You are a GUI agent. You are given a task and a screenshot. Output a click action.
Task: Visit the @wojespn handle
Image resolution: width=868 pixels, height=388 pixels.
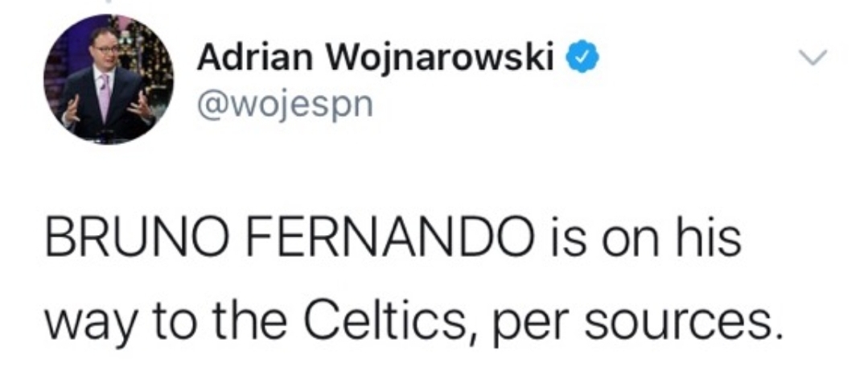point(286,104)
